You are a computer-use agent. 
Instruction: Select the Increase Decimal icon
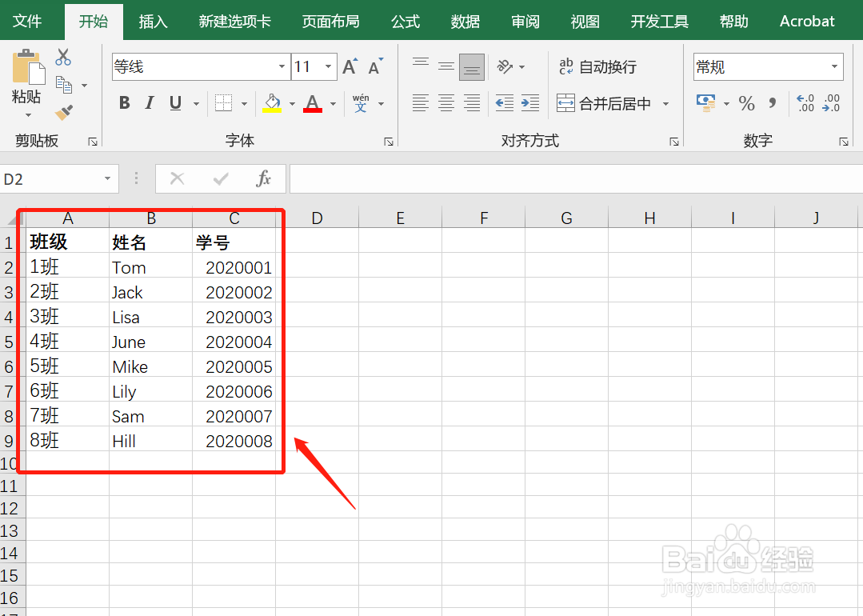coord(804,103)
